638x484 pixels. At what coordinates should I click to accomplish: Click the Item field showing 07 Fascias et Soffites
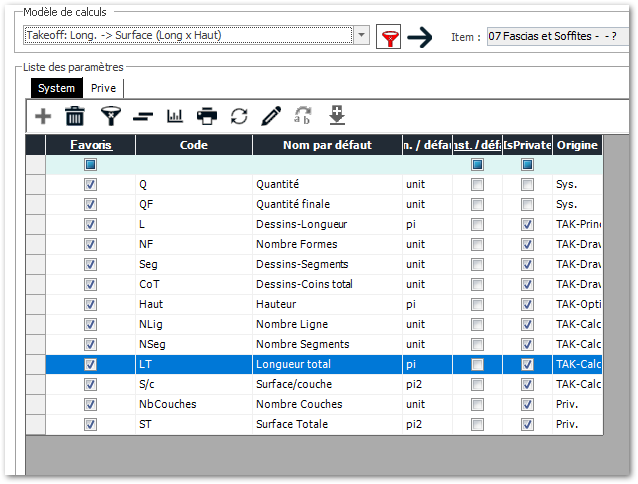click(x=556, y=37)
